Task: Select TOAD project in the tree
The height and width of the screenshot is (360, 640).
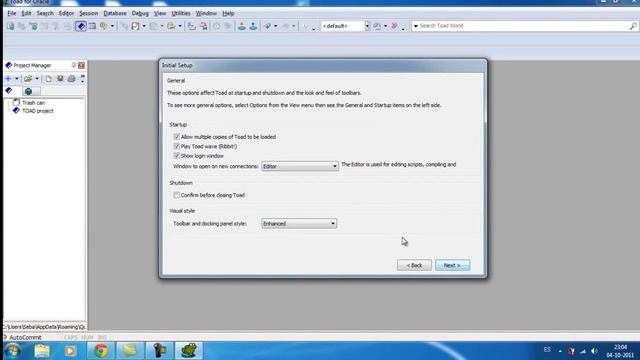Action: [38, 111]
